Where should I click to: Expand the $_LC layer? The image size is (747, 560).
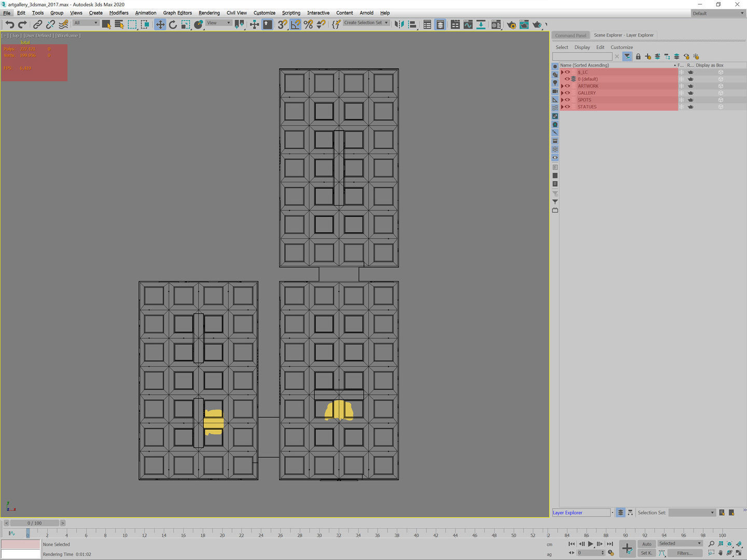[x=562, y=72]
